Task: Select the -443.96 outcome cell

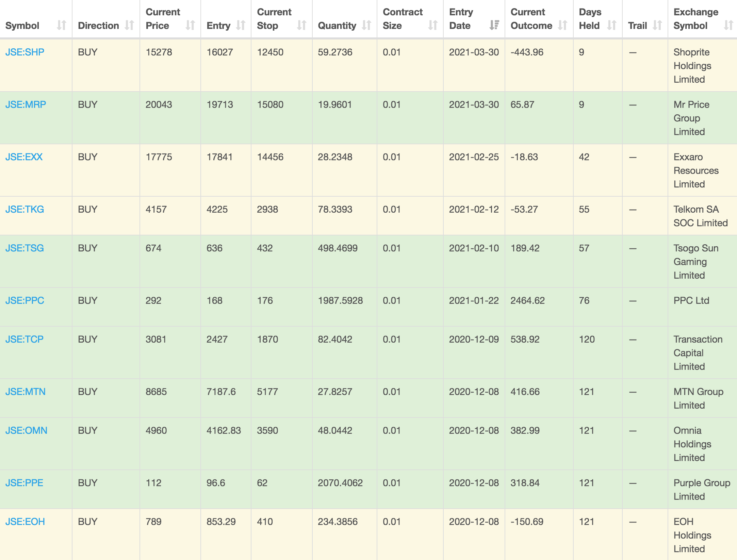Action: pos(539,65)
